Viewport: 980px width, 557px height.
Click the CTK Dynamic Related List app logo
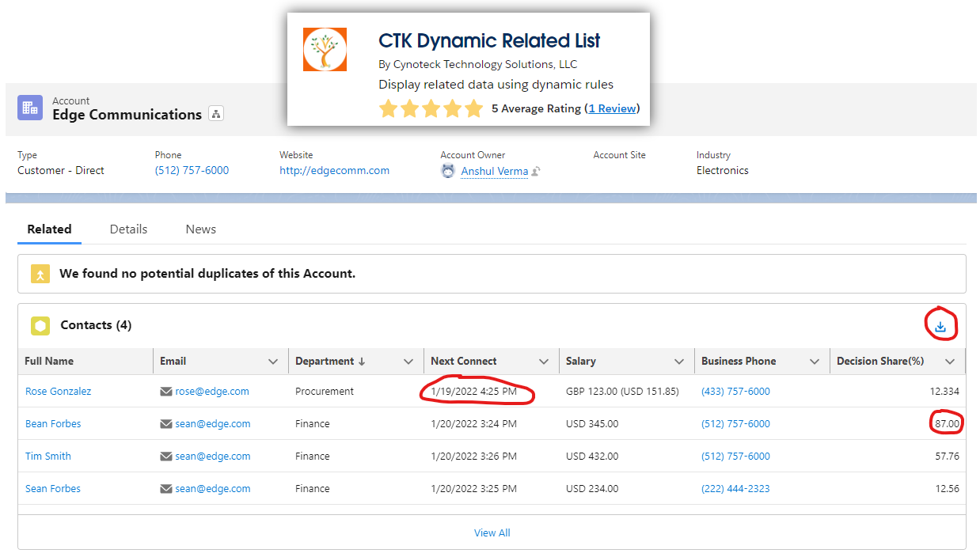(325, 50)
